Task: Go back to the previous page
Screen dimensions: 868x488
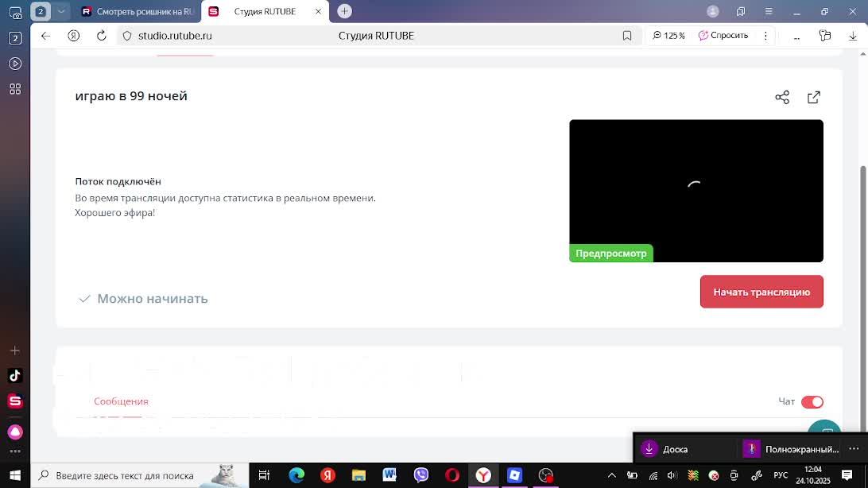Action: [45, 36]
